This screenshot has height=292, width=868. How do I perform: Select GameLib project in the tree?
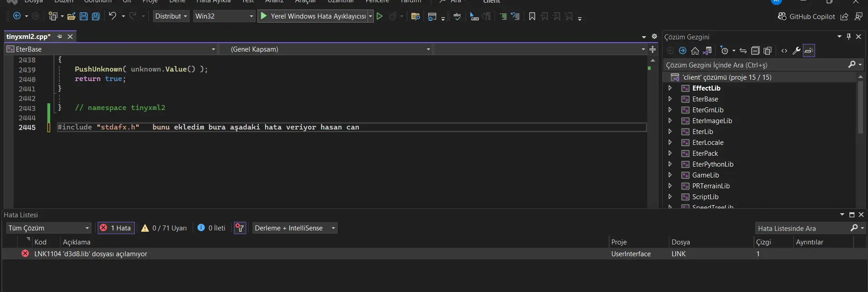(x=705, y=175)
